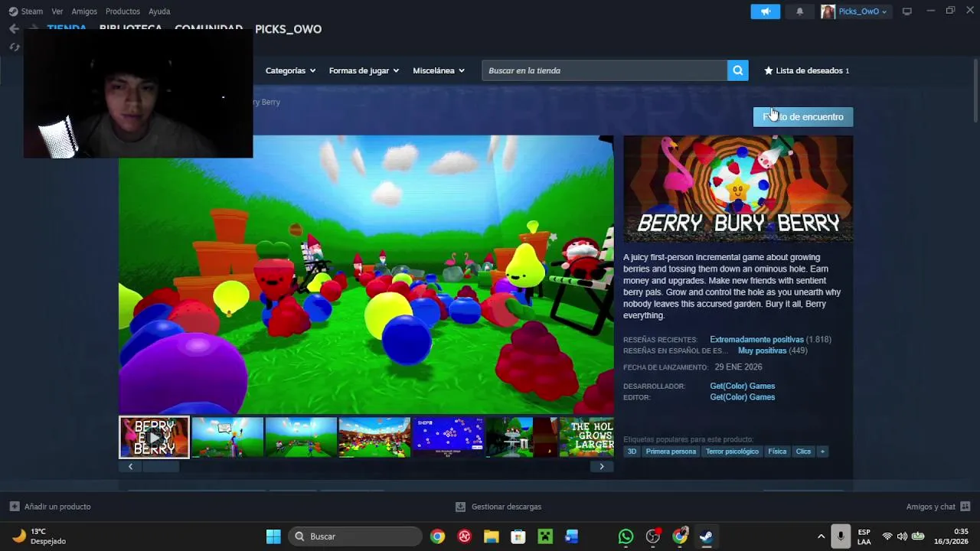Click the Windows taskbar Buscar search box
980x551 pixels.
click(354, 536)
